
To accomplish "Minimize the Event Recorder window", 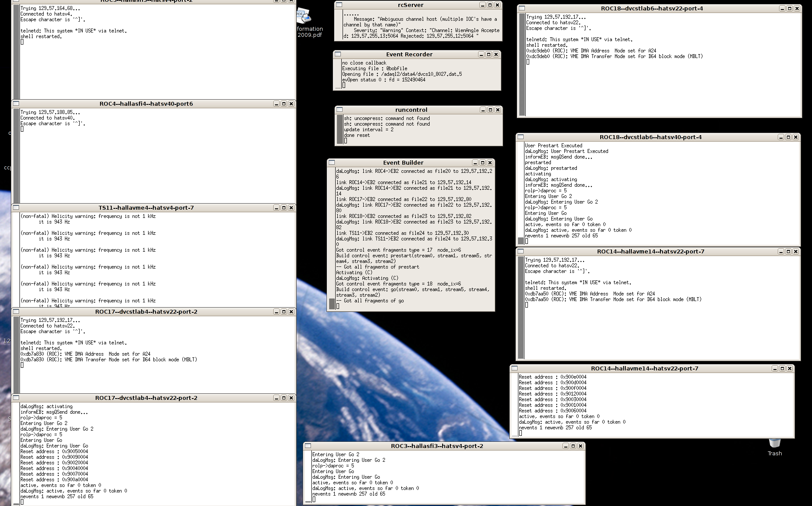I will (x=481, y=55).
